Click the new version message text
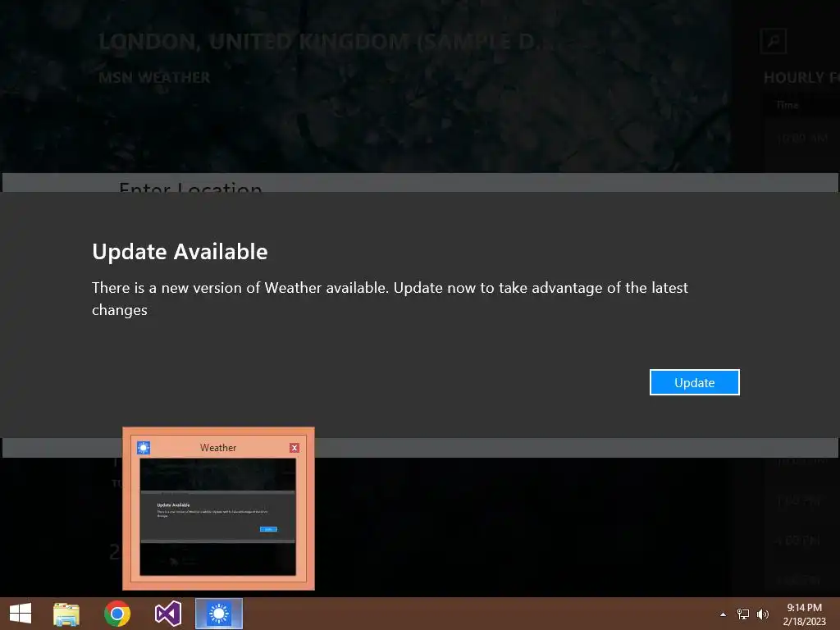 390,299
